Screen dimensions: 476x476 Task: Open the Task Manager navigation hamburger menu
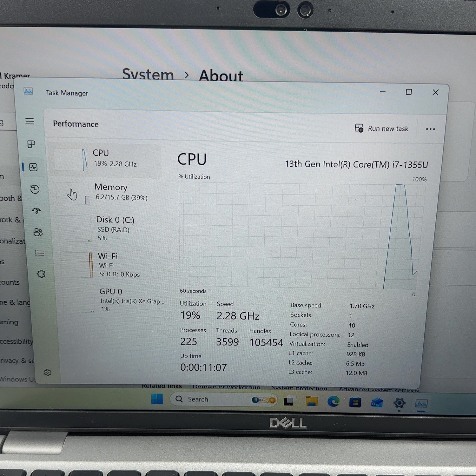point(30,121)
